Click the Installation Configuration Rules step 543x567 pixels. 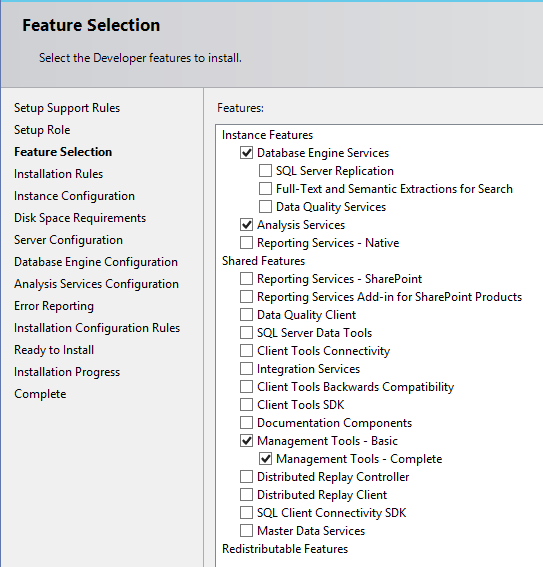(x=97, y=328)
